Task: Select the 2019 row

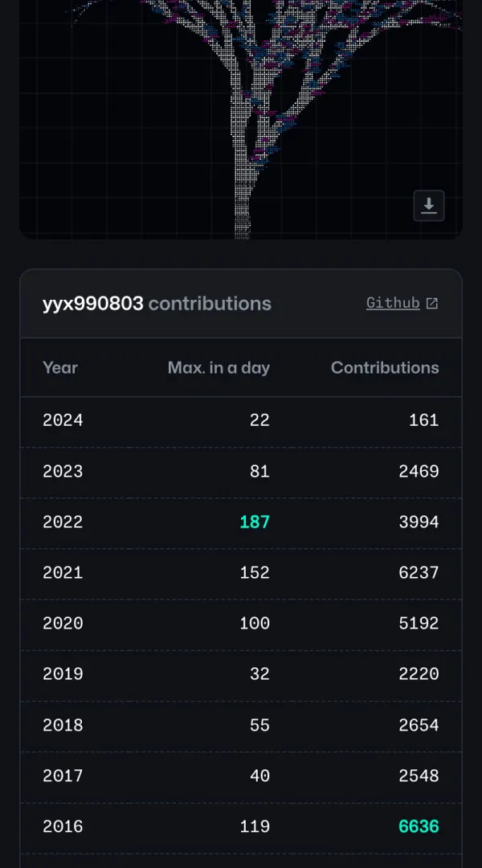Action: 241,674
